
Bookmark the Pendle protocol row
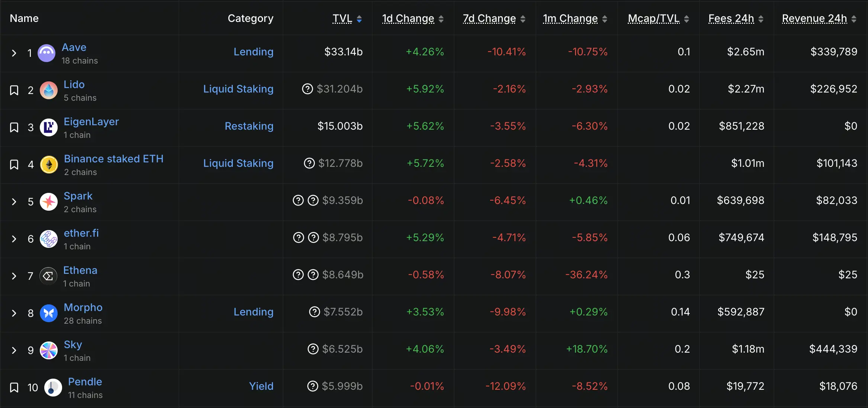pyautogui.click(x=14, y=387)
